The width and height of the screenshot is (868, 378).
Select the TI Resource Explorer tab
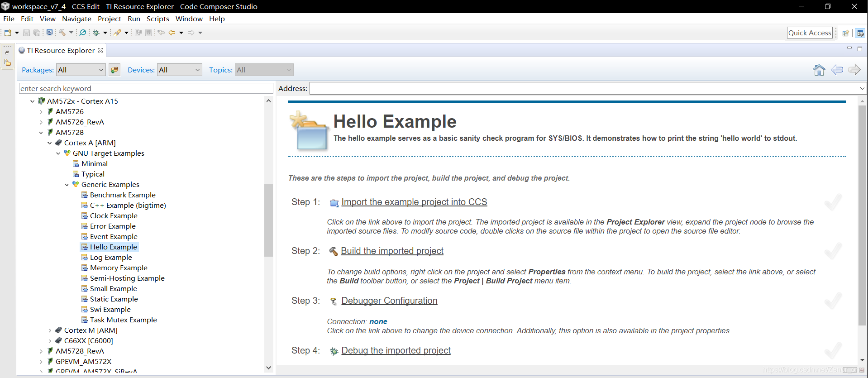61,50
